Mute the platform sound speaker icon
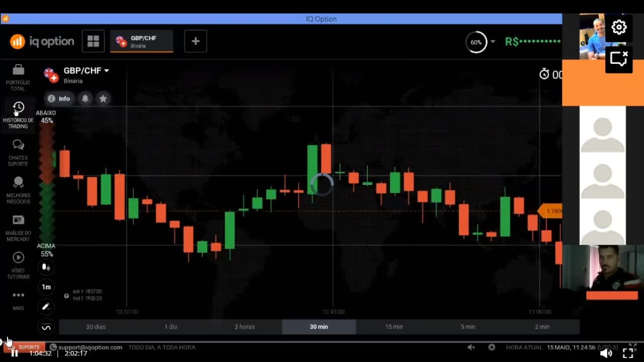This screenshot has width=644, height=362. 471,347
